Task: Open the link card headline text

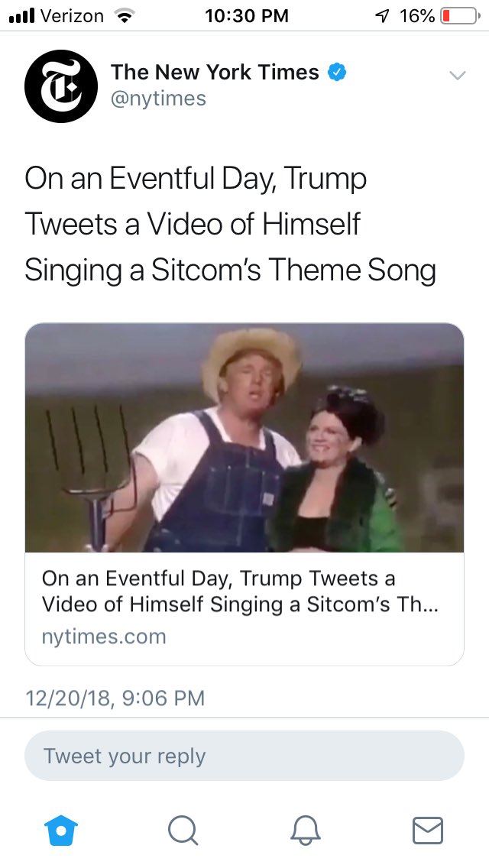Action: 241,591
